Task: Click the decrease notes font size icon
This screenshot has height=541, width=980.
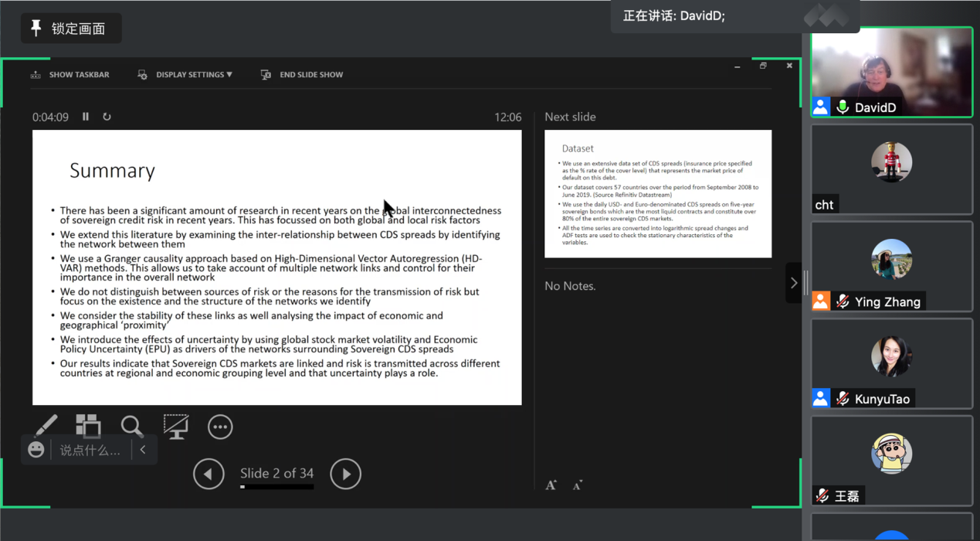Action: 577,485
